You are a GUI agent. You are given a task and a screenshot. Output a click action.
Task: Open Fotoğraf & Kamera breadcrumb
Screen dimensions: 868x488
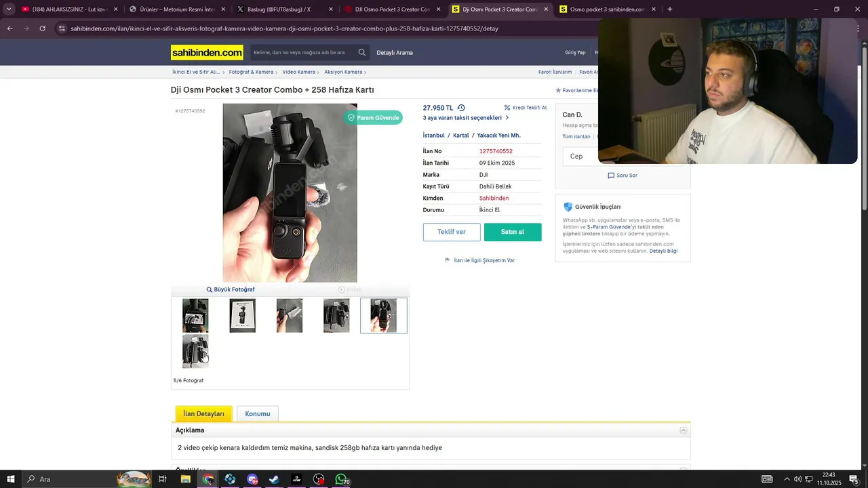coord(251,72)
